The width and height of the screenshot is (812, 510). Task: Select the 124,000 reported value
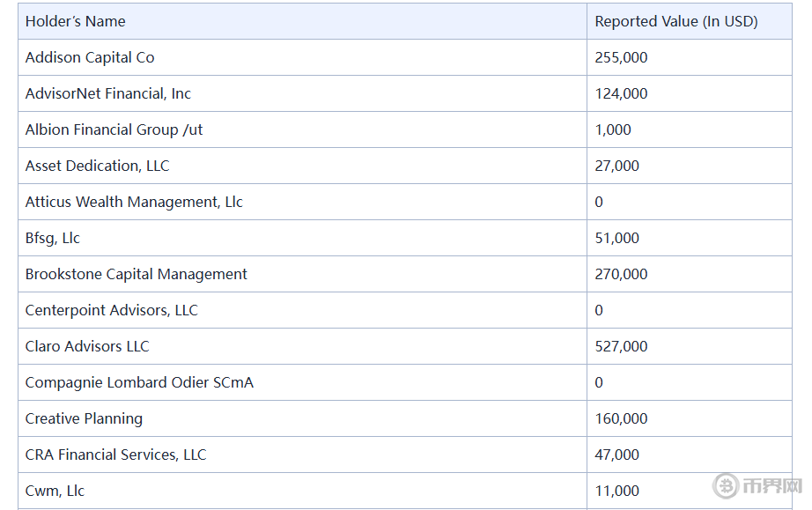pyautogui.click(x=621, y=93)
